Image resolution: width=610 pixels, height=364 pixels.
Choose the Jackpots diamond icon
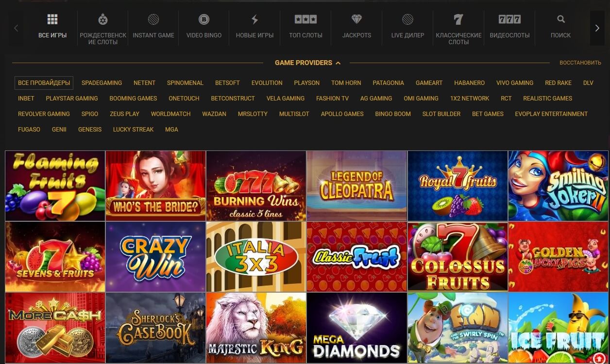point(356,20)
